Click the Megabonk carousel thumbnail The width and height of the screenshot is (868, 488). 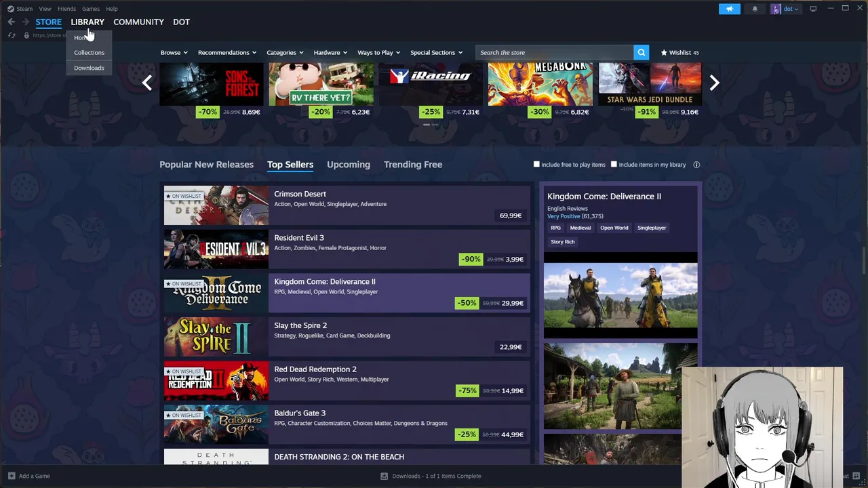click(x=540, y=84)
